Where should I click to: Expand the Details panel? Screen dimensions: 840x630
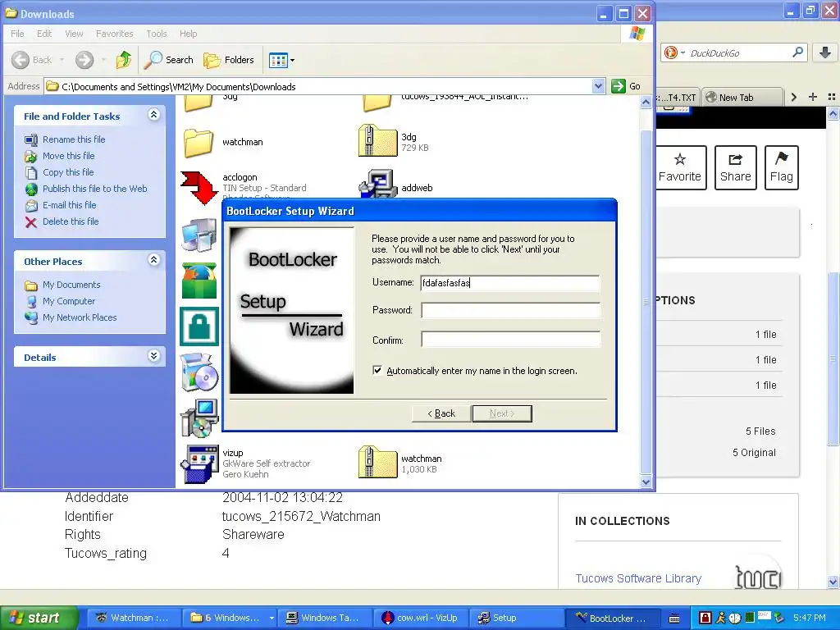153,356
